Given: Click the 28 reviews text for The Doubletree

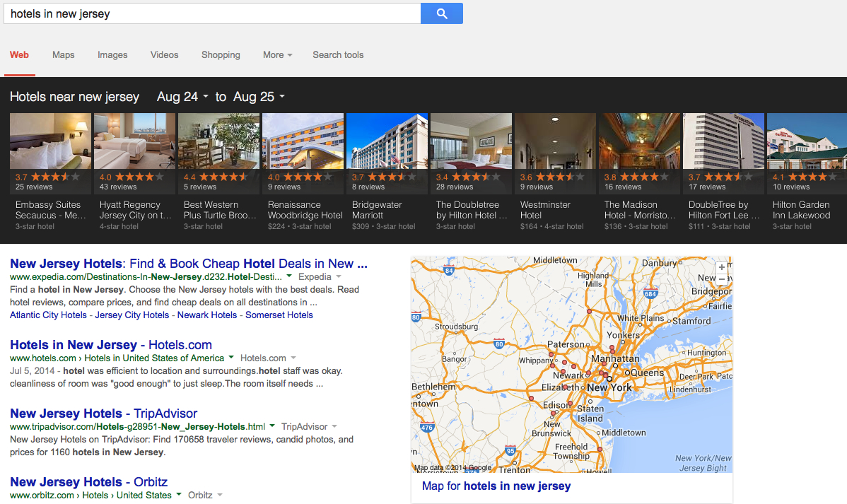Looking at the screenshot, I should point(455,187).
